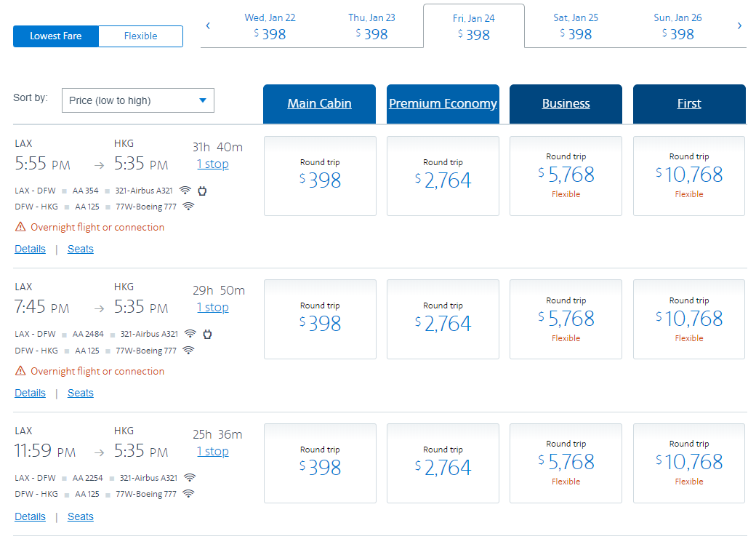Open the Sort by price dropdown
Viewport: 756px width, 539px height.
pyautogui.click(x=138, y=100)
